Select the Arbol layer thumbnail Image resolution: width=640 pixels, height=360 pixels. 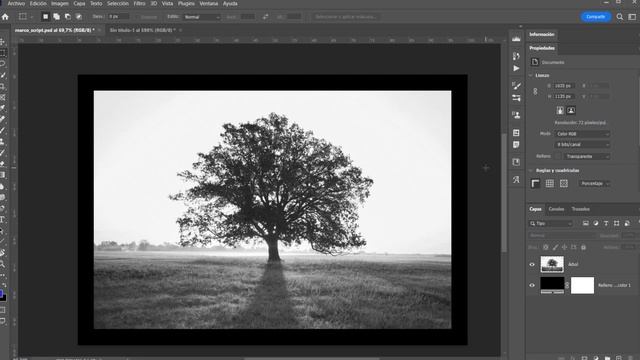pyautogui.click(x=552, y=264)
